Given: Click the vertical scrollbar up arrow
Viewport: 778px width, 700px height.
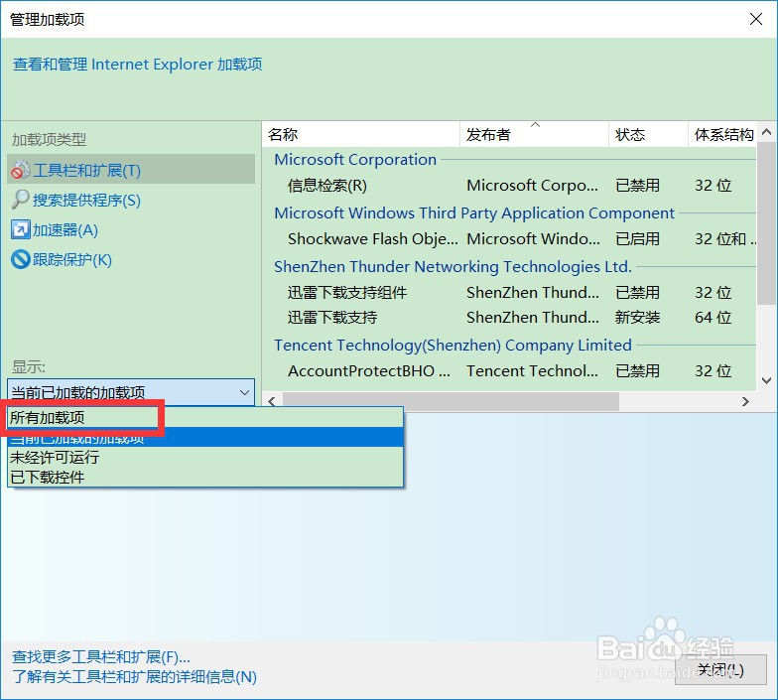Looking at the screenshot, I should point(766,132).
